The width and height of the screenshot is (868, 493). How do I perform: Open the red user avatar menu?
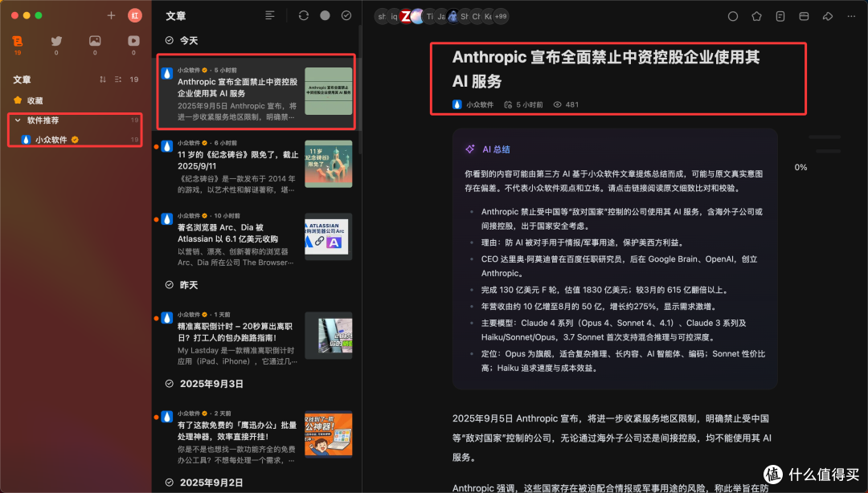pyautogui.click(x=134, y=15)
